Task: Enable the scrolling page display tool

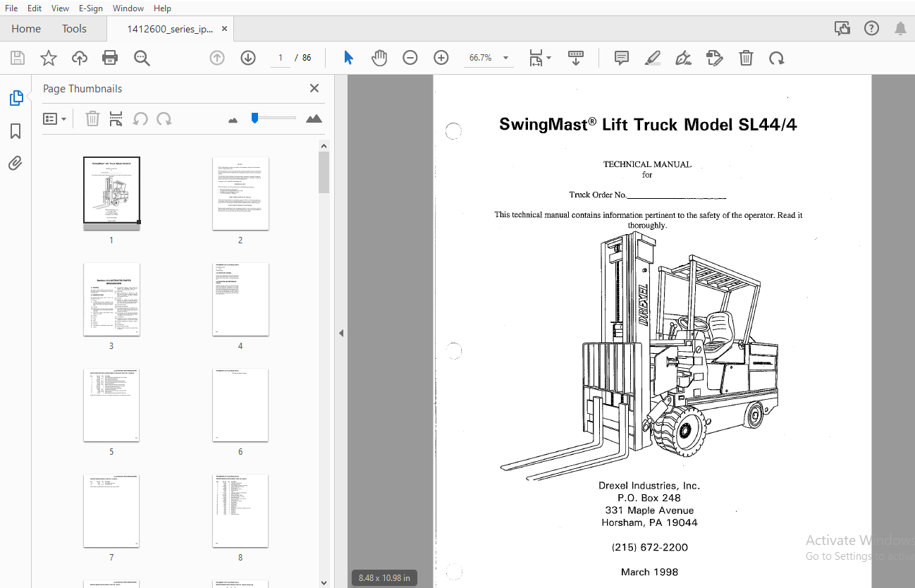Action: pos(576,58)
